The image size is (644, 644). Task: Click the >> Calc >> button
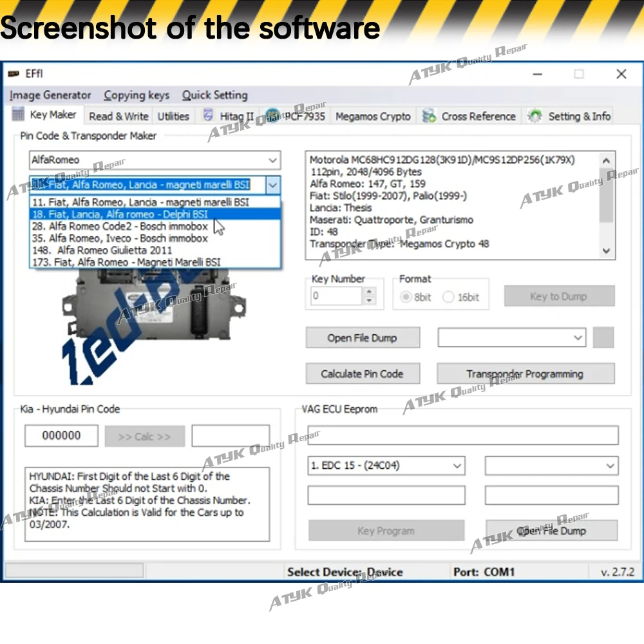click(x=144, y=436)
